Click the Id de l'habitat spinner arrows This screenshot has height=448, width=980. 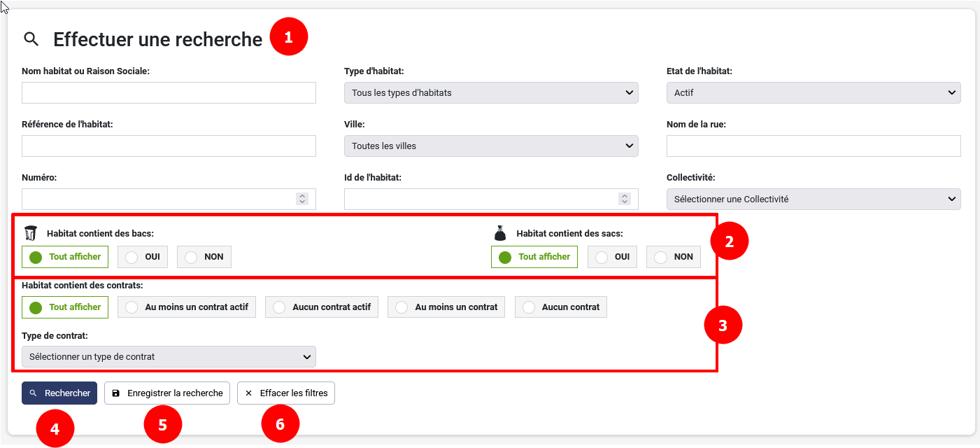tap(625, 199)
